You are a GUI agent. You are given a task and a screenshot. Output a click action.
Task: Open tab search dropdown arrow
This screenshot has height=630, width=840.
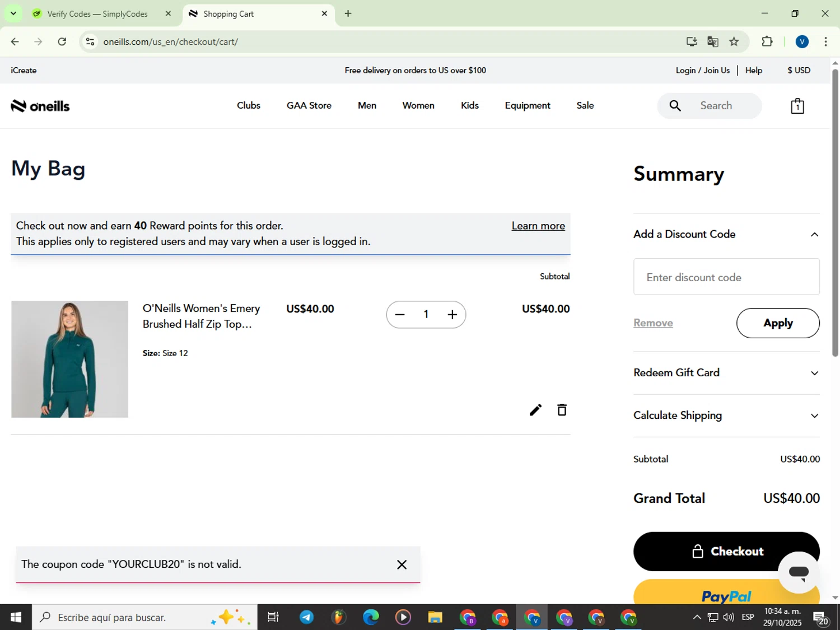[13, 13]
